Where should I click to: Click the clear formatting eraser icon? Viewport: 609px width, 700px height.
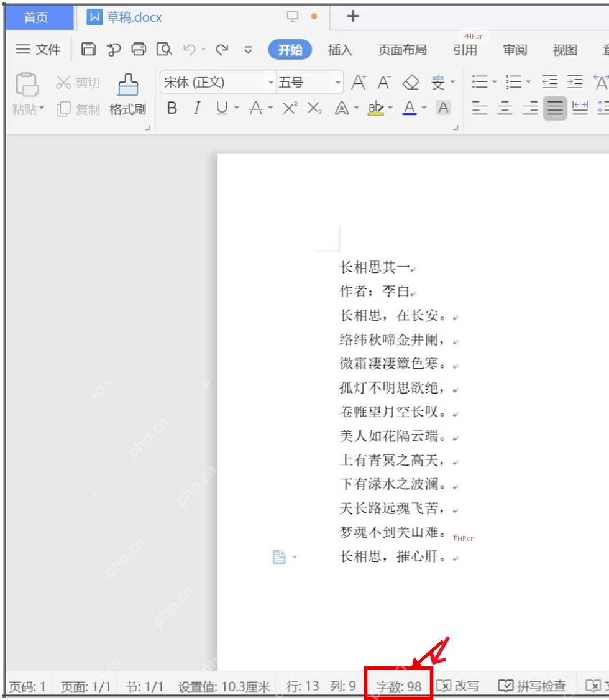coord(411,82)
